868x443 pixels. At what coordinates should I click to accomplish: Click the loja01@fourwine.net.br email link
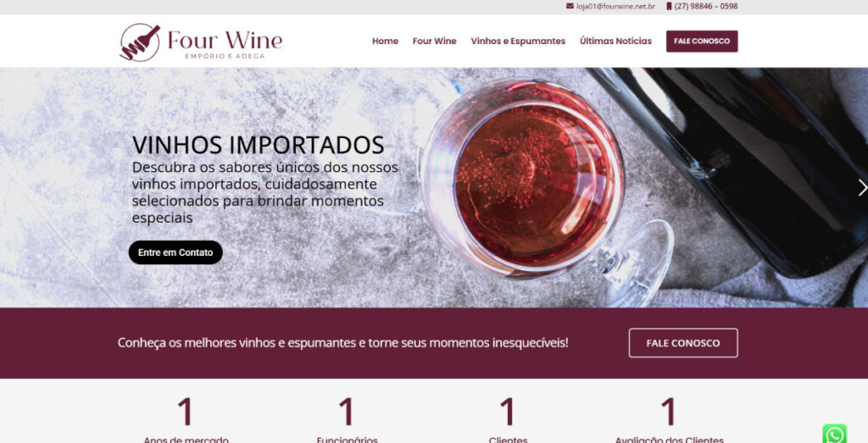point(615,6)
